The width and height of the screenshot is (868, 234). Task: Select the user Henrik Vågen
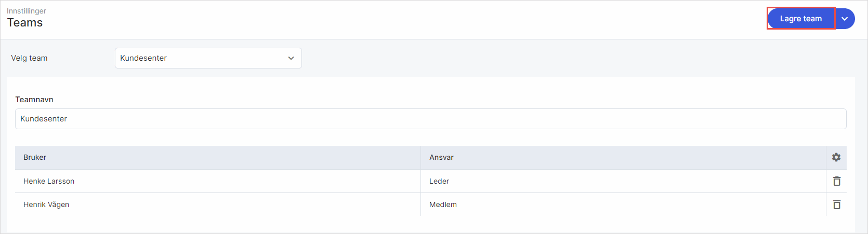click(46, 204)
